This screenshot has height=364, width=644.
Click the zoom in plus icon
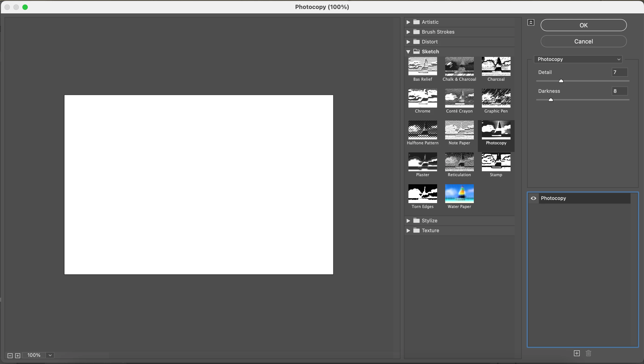pos(18,355)
